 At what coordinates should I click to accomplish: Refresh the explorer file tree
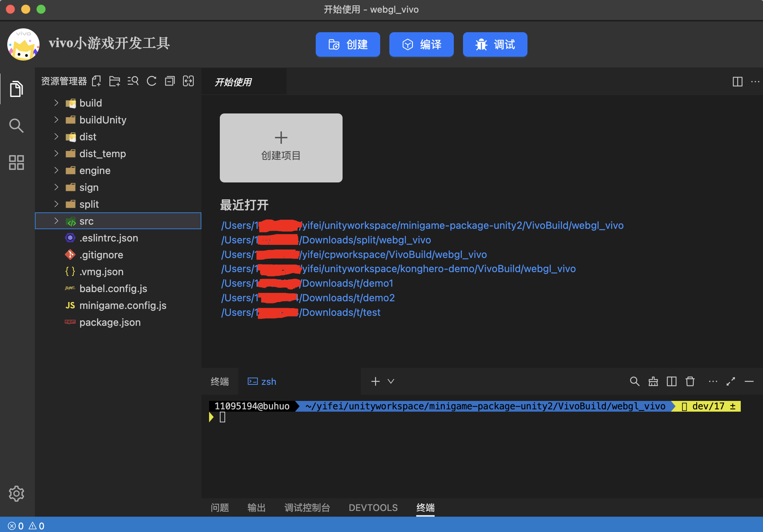tap(152, 81)
